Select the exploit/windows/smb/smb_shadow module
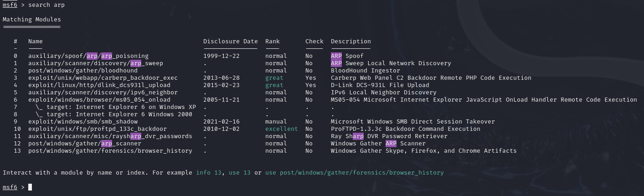The width and height of the screenshot is (644, 196). point(82,122)
